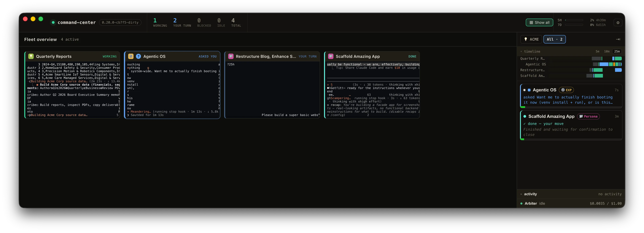Click the WORKING status on Quarterly Reports card
Screen dimensions: 644x233
tap(109, 56)
